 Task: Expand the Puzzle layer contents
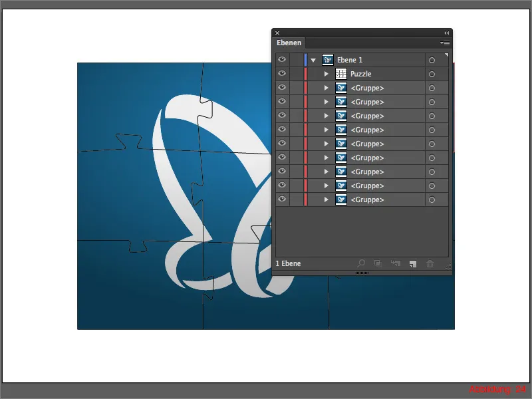325,74
